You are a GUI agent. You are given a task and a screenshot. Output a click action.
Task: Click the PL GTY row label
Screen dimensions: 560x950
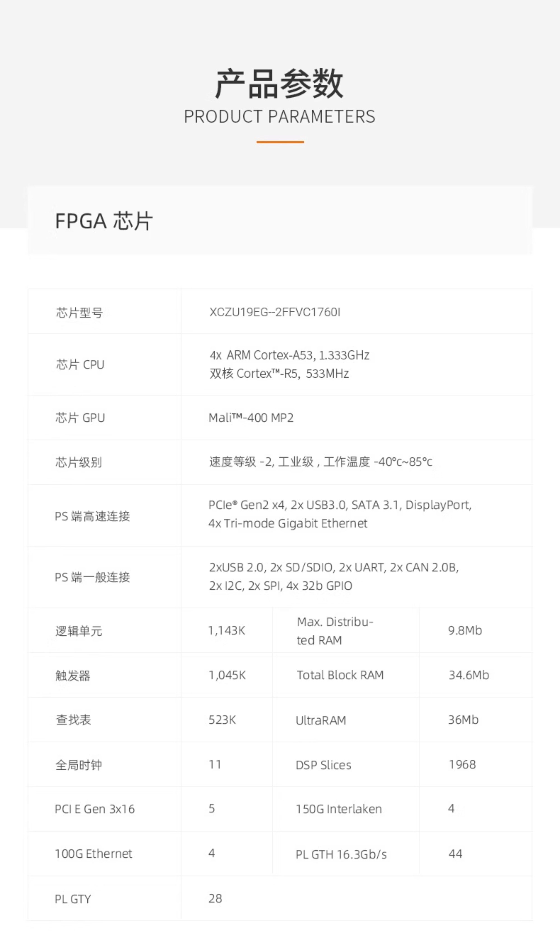[x=73, y=899]
